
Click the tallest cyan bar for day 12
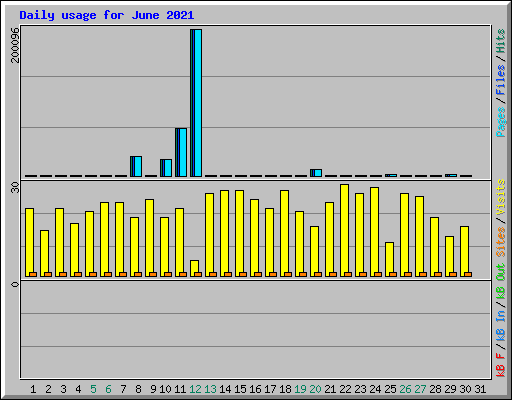coord(198,103)
